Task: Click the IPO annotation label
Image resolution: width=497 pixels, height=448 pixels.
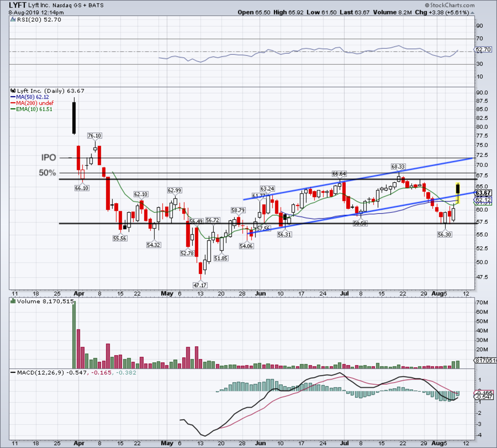Action: tap(48, 157)
